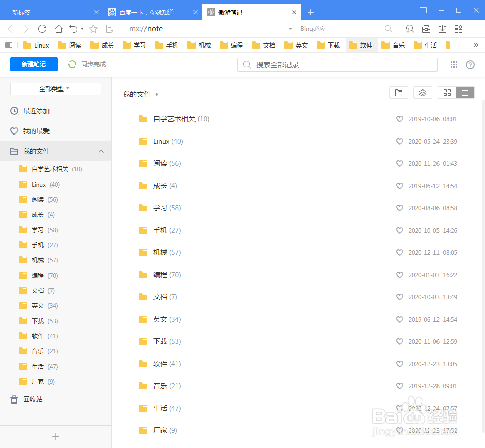Open 回收站 in the sidebar
Image resolution: width=485 pixels, height=448 pixels.
[x=56, y=399]
